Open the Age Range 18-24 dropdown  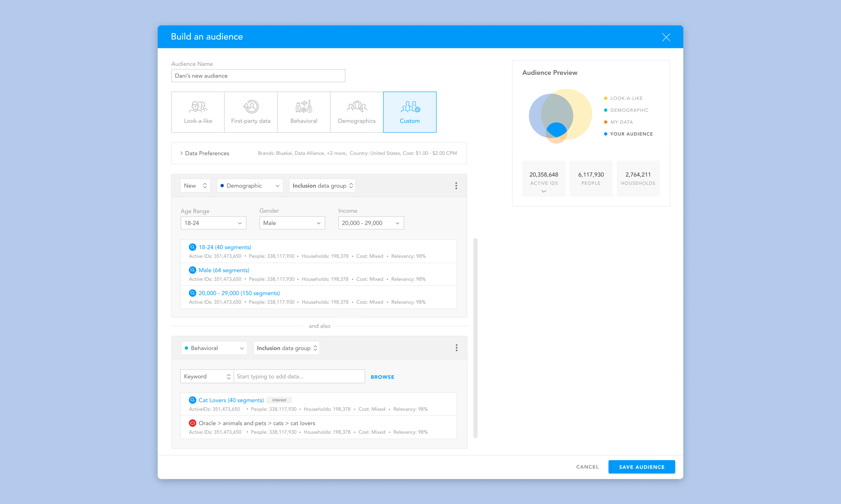[213, 223]
